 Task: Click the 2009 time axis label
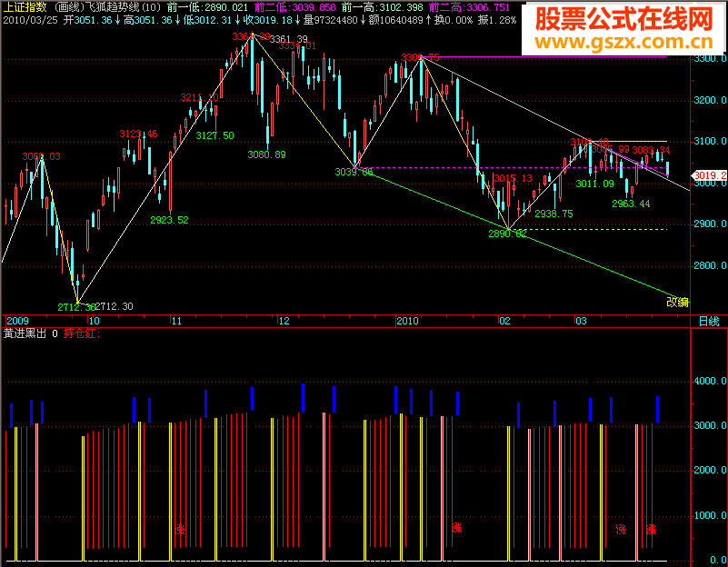(17, 321)
